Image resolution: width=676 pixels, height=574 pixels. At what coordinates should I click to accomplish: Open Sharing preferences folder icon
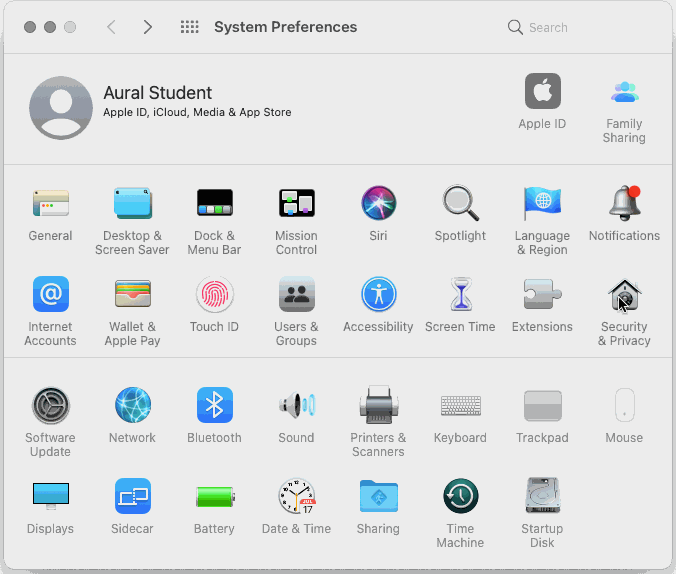[379, 496]
